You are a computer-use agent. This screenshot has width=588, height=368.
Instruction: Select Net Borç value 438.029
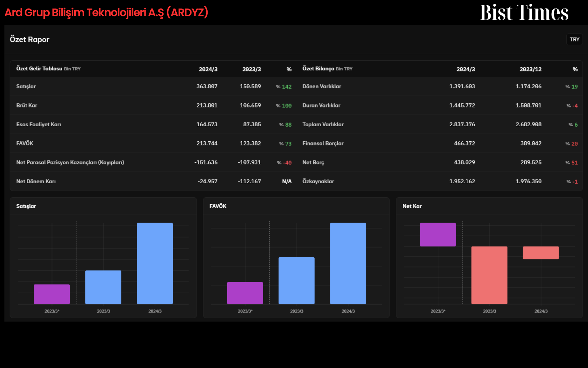coord(465,162)
